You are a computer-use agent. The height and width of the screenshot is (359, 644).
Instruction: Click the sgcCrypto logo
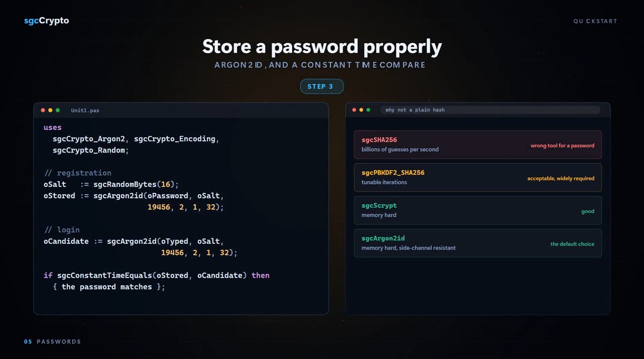[46, 20]
